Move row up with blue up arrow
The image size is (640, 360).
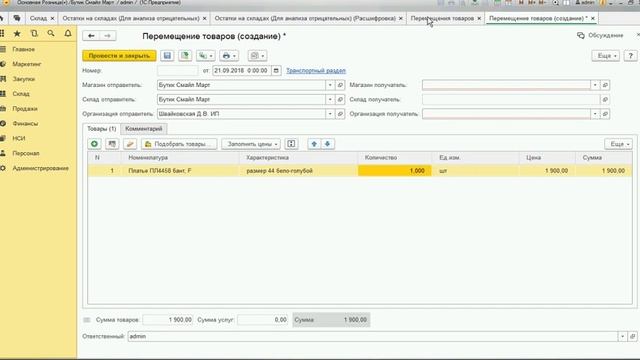pos(314,144)
